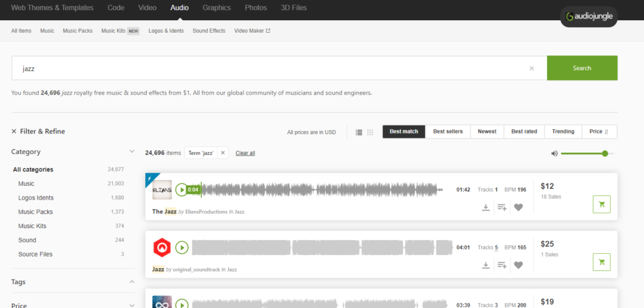Switch to list view layout
The image size is (644, 308).
(359, 132)
